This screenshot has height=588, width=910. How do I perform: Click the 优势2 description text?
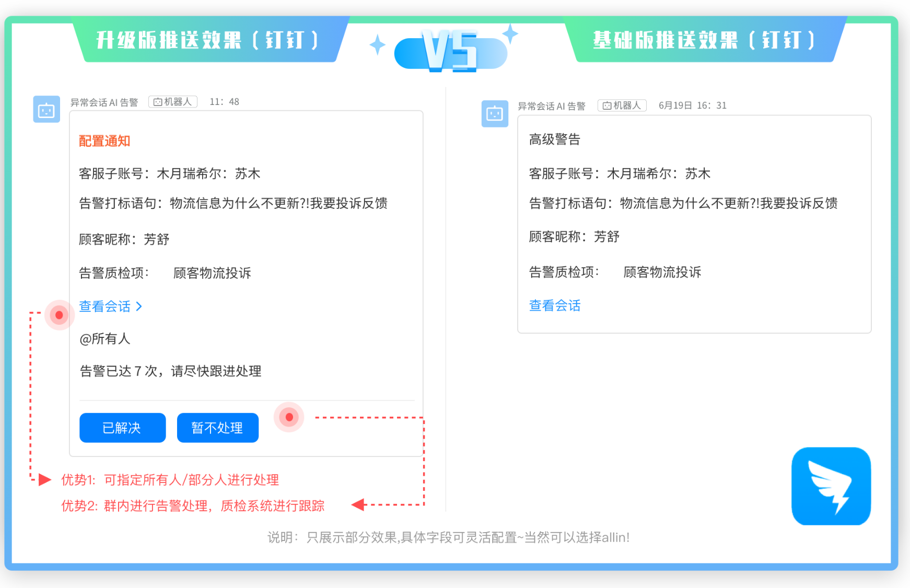(193, 505)
